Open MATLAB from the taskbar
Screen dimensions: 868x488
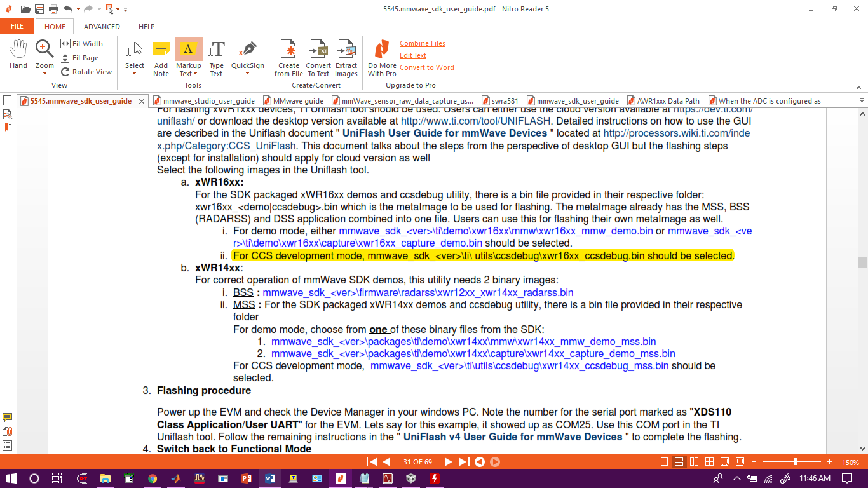click(x=176, y=478)
